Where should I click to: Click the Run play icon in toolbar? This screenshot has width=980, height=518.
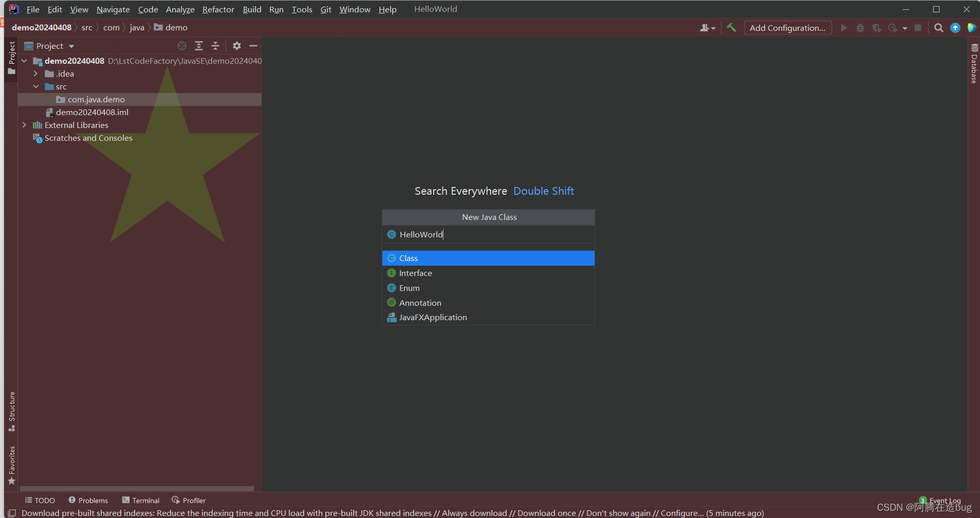844,28
